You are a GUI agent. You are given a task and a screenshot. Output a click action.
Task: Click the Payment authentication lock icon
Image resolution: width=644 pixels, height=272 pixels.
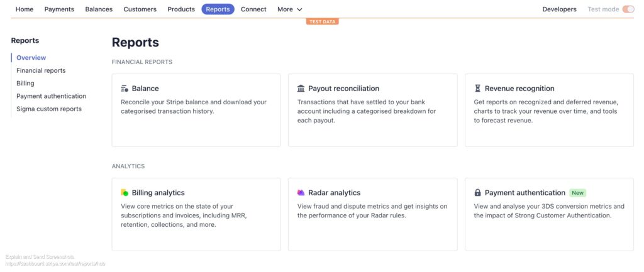pyautogui.click(x=477, y=193)
